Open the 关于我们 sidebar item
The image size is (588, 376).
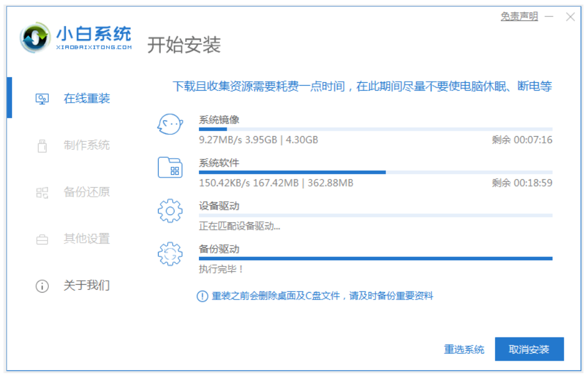point(86,285)
